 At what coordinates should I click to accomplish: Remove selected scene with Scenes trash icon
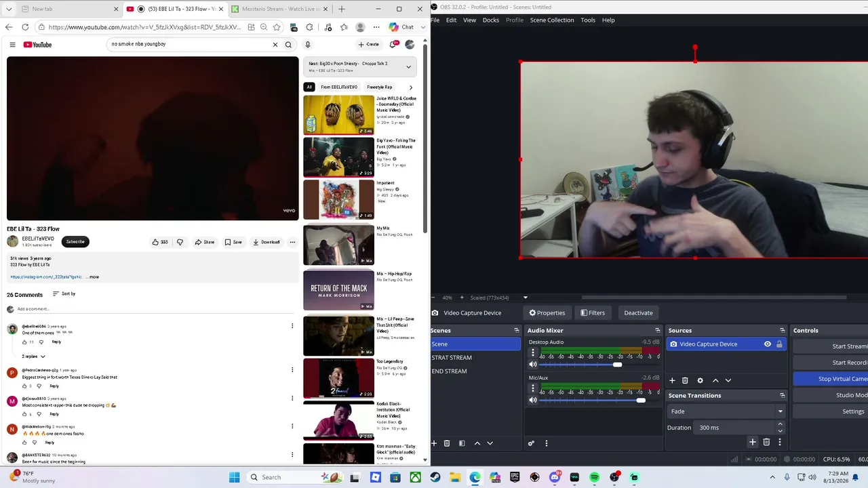(x=447, y=443)
